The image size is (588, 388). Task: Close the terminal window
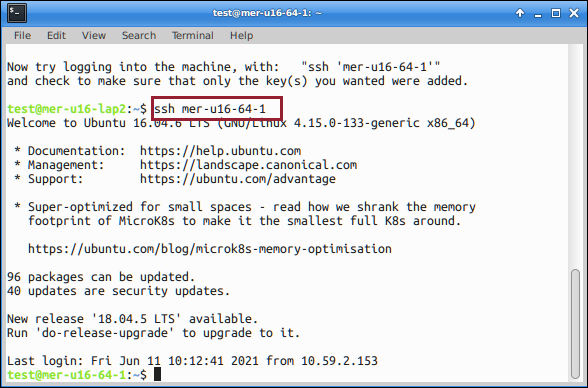click(574, 13)
